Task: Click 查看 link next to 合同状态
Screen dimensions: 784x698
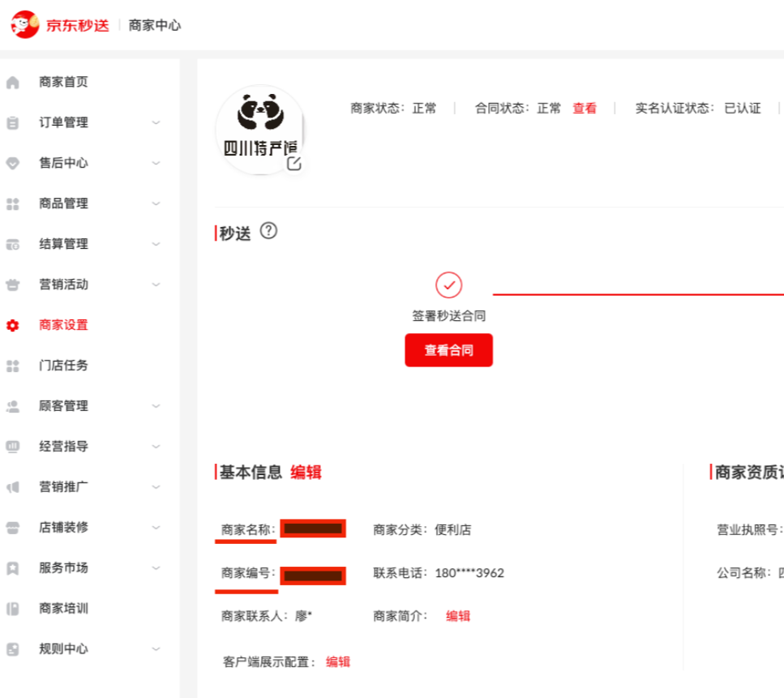Action: click(584, 108)
